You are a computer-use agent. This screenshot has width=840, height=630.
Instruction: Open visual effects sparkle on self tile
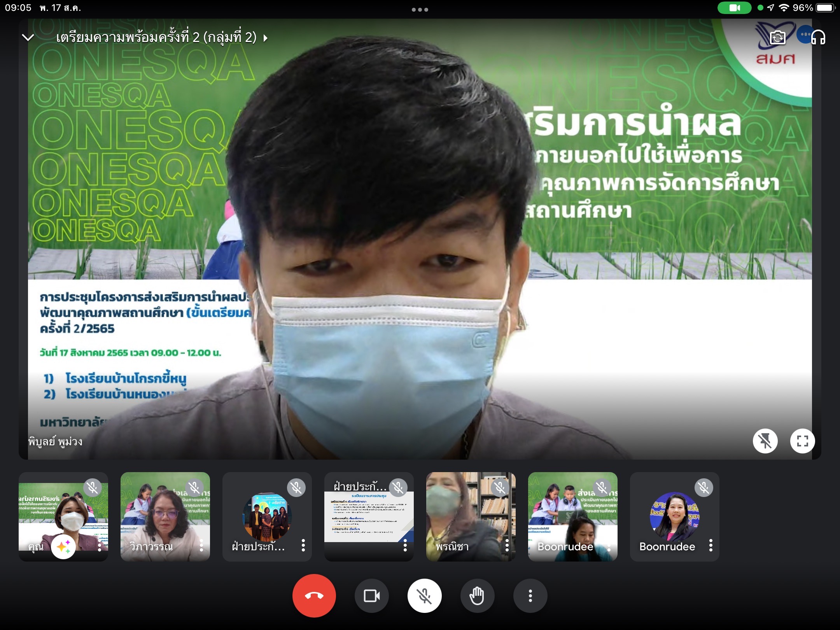tap(63, 547)
